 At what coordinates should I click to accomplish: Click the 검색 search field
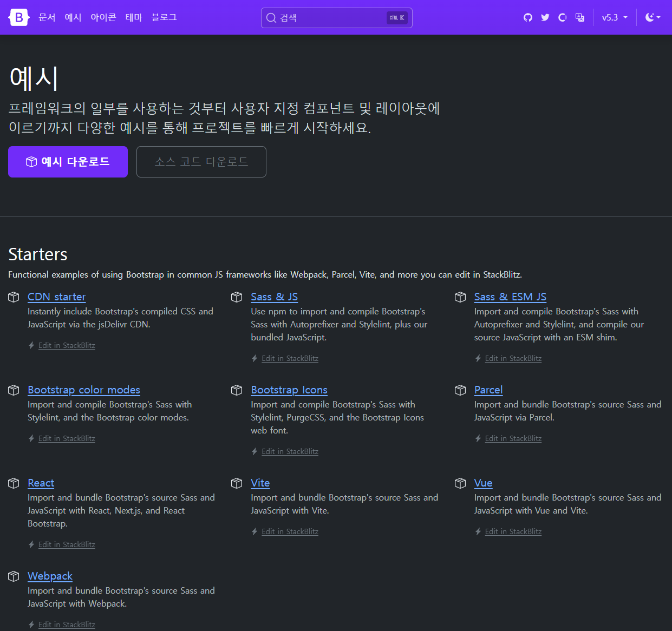336,17
